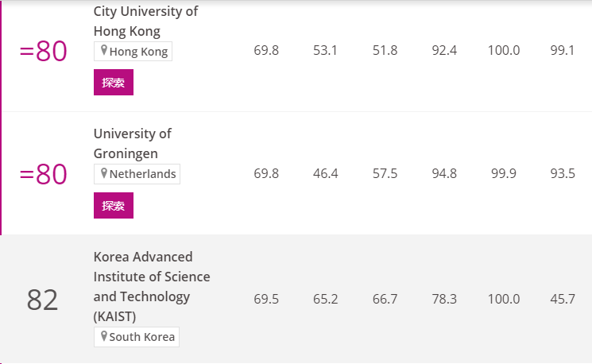
Task: Click the 99.1 score in the City University row
Action: point(563,50)
